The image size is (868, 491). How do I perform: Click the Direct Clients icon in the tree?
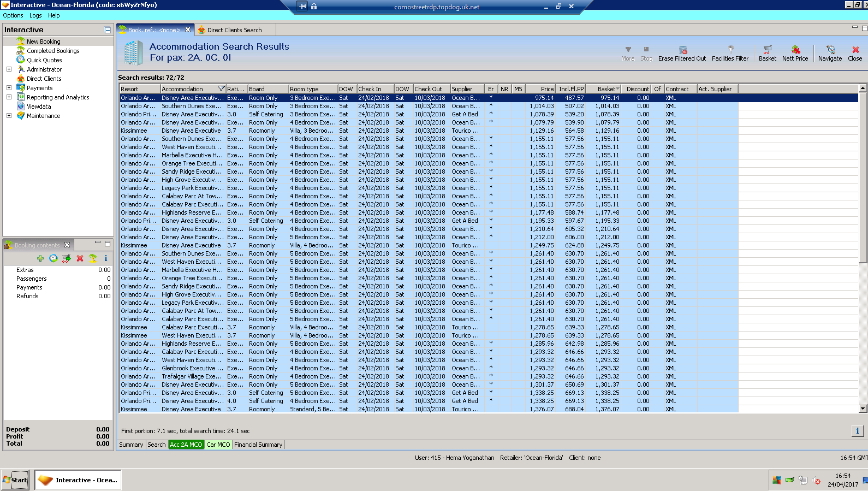(x=21, y=79)
